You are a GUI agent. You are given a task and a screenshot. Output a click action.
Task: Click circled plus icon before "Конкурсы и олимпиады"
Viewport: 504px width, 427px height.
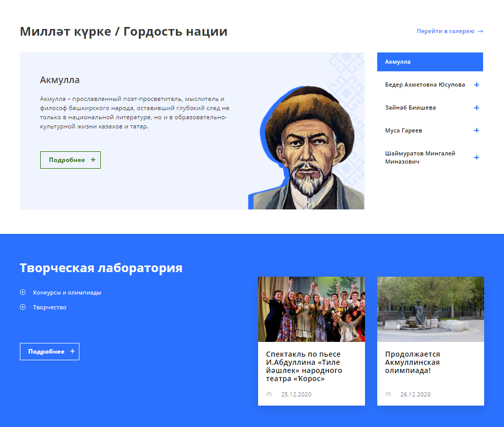coord(23,292)
